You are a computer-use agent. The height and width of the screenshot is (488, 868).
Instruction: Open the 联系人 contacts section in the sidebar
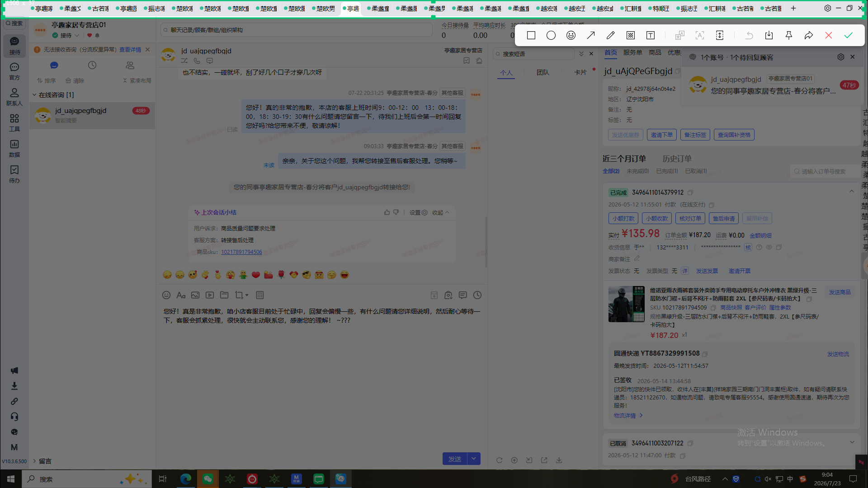(14, 97)
